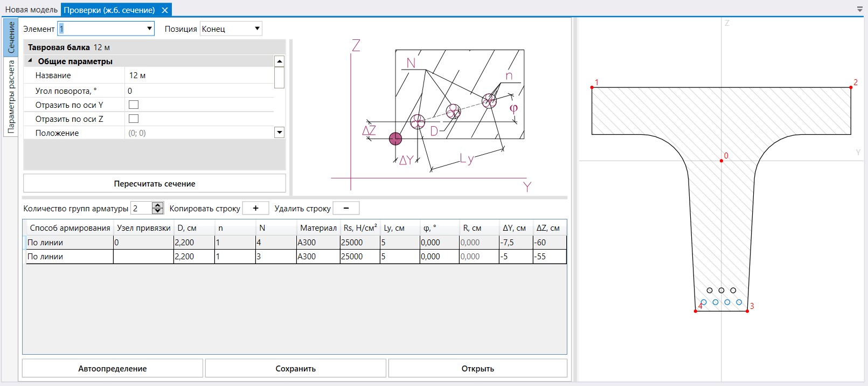
Task: Switch to the Новая модель tab
Action: tap(31, 10)
